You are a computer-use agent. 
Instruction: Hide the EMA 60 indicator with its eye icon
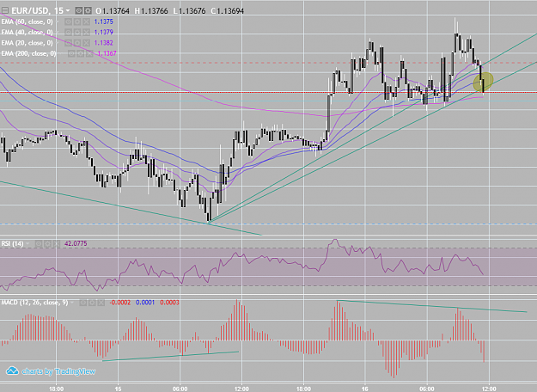tap(68, 22)
